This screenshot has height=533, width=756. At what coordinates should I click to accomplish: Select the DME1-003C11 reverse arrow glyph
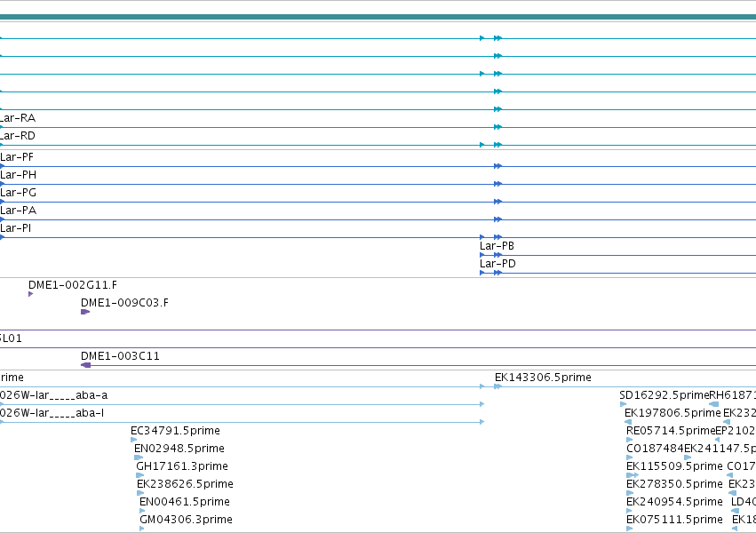(86, 365)
